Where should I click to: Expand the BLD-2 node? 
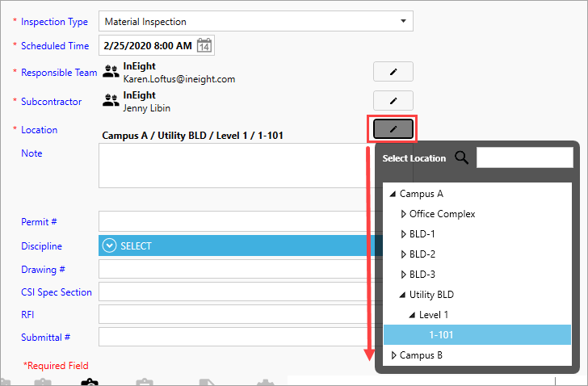[404, 254]
